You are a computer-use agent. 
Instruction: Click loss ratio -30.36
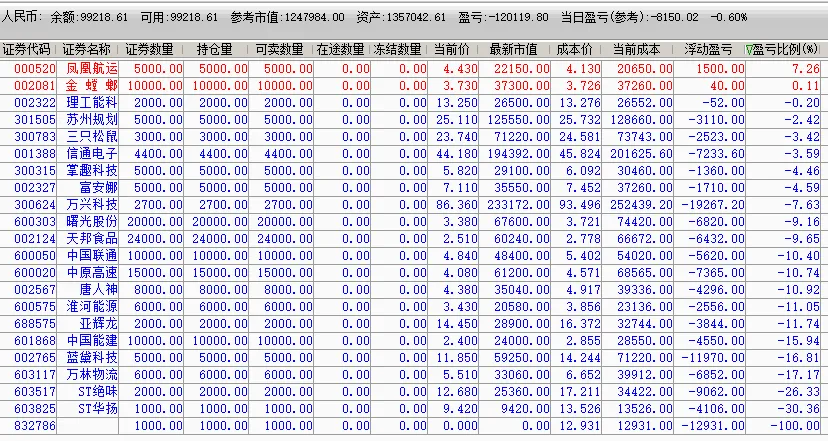pos(798,409)
